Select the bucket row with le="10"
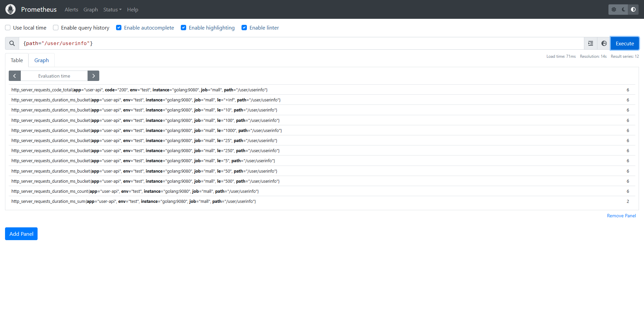Viewport: 644px width, 312px height. pyautogui.click(x=322, y=110)
